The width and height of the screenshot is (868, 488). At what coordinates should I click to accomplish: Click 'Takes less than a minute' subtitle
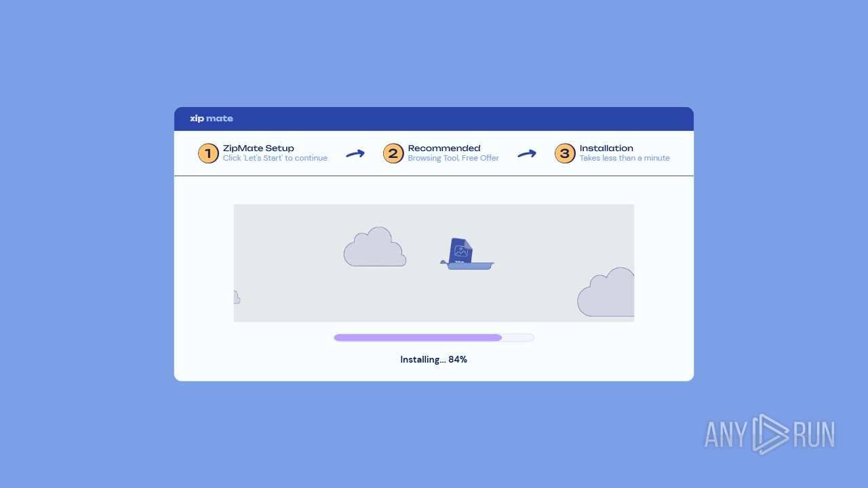click(x=625, y=158)
